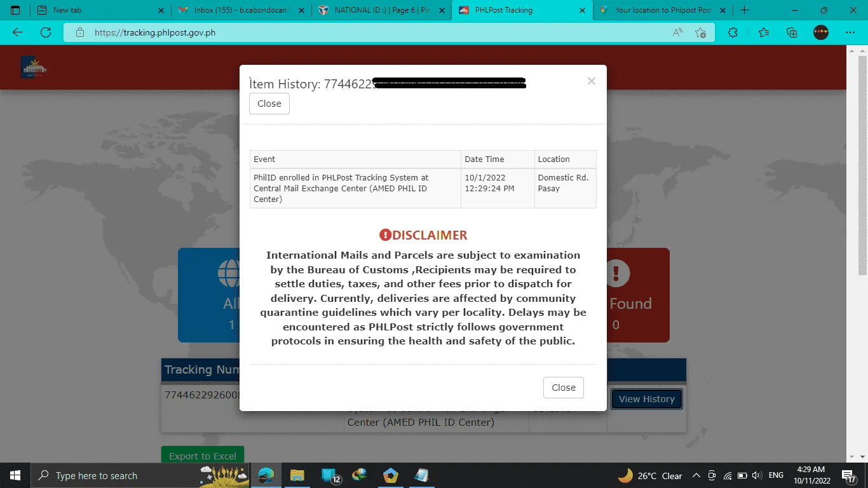Open tab actions menu icon
Image resolution: width=868 pixels, height=488 pixels.
click(x=15, y=10)
